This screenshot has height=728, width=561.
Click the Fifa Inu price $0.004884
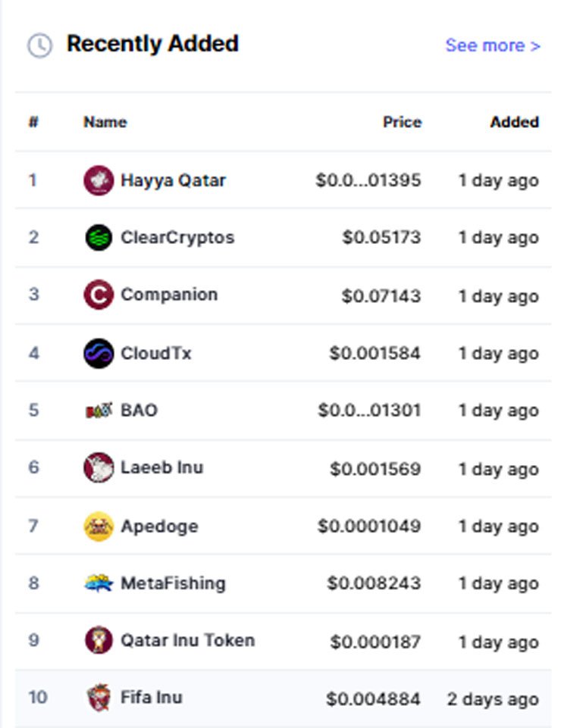pyautogui.click(x=373, y=698)
